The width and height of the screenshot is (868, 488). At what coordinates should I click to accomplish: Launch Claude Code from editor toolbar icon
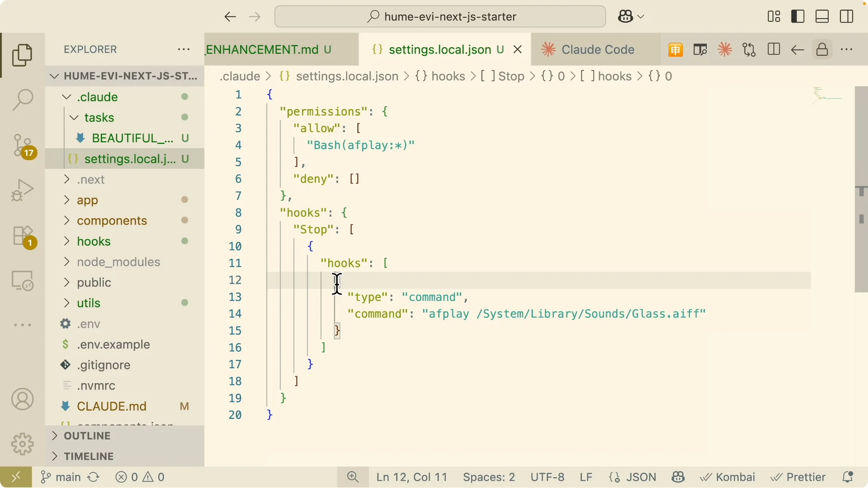pyautogui.click(x=725, y=50)
